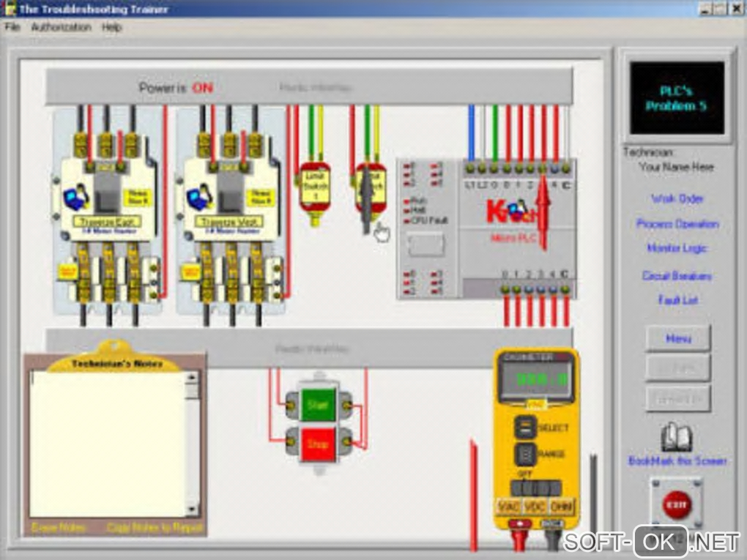Click the Your Name Here technician field

coord(677,167)
